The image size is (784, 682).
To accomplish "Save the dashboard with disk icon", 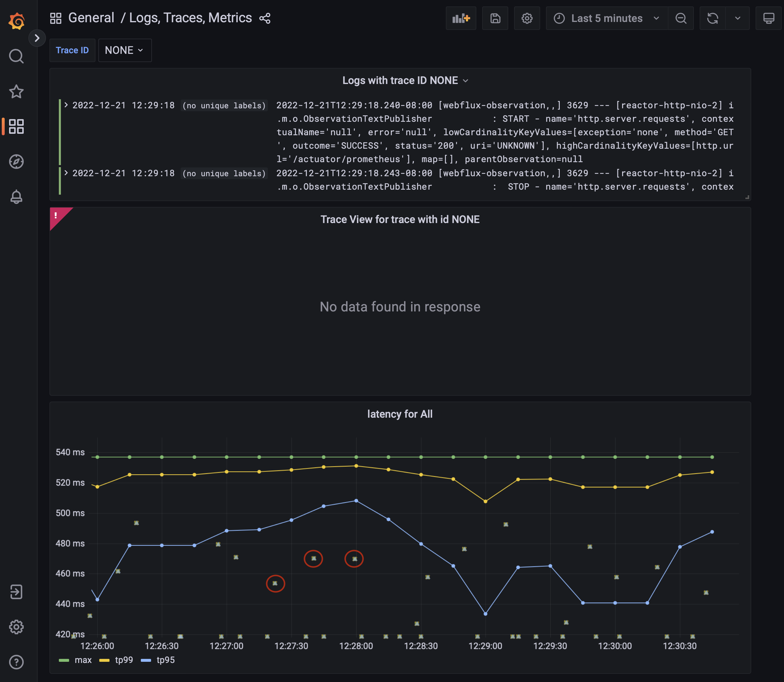I will pos(495,18).
